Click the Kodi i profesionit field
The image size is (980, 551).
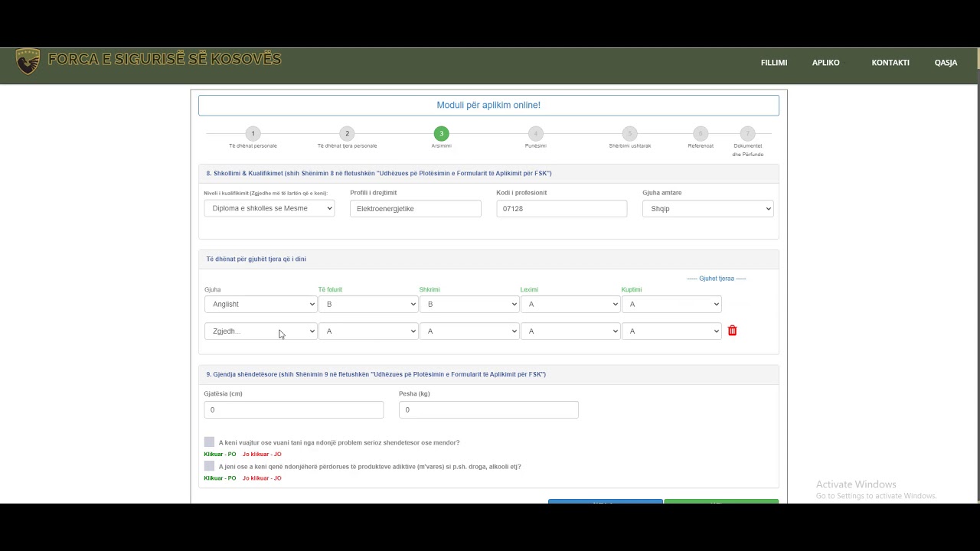click(562, 208)
